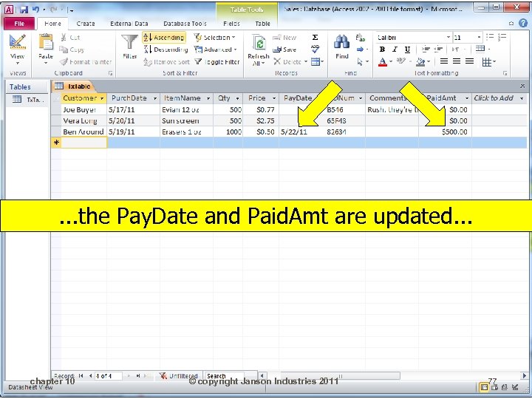Click the Save icon in Quick Access Toolbar
This screenshot has height=399, width=532.
(x=24, y=10)
